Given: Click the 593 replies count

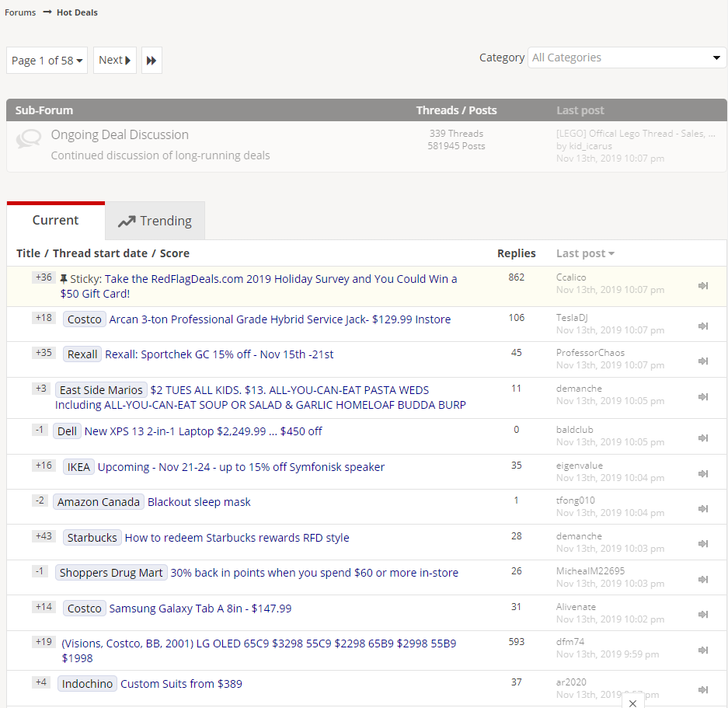Looking at the screenshot, I should [517, 642].
